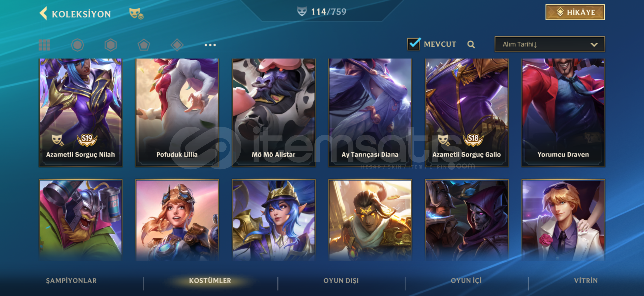This screenshot has height=296, width=644.
Task: Go back using the Koleksiyon arrow
Action: pyautogui.click(x=44, y=13)
